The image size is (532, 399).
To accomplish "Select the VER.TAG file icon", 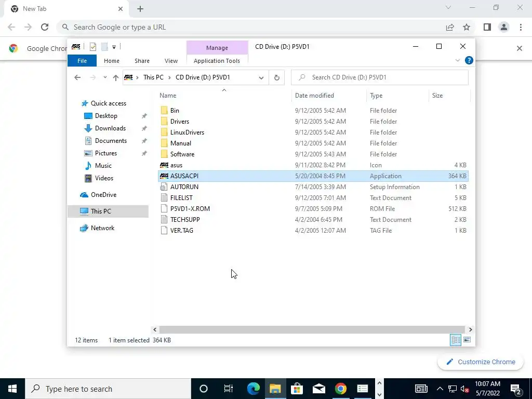I will (164, 230).
